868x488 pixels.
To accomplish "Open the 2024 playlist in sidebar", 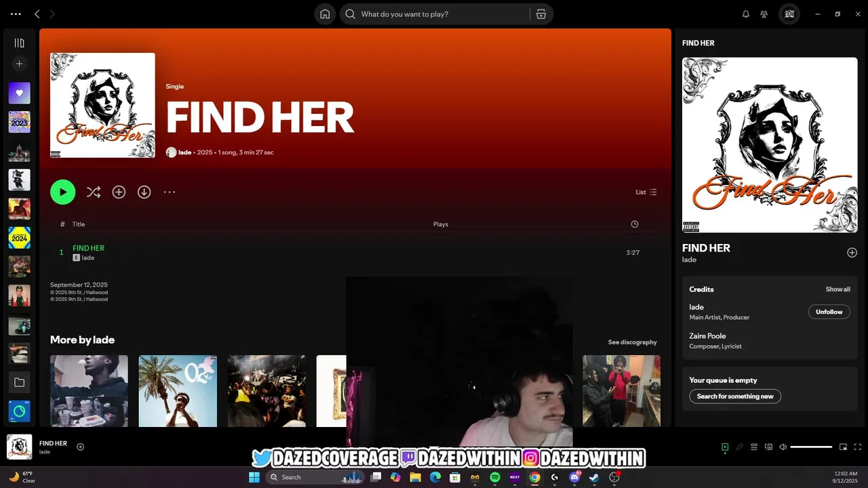I will coord(19,238).
